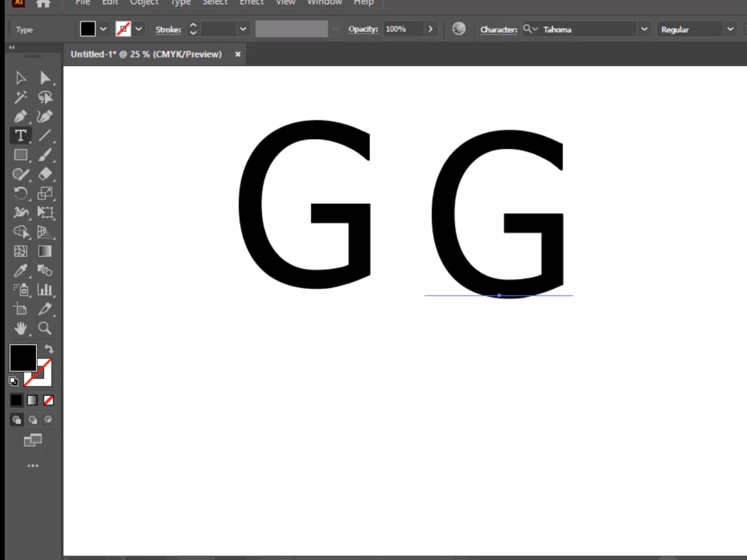Activate the Type tool

(21, 136)
